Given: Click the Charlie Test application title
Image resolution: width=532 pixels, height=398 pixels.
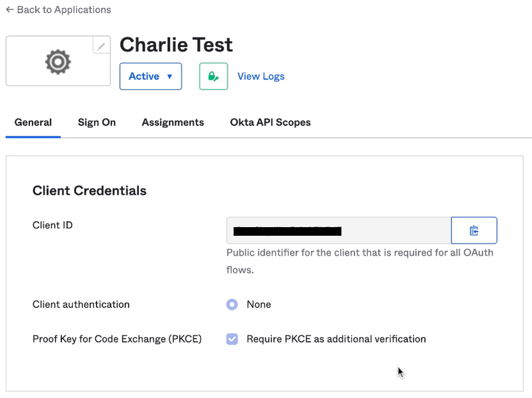Looking at the screenshot, I should tap(176, 44).
